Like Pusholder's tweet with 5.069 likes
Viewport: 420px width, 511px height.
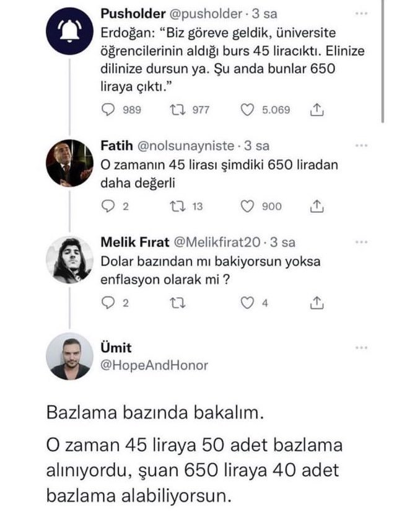[x=248, y=110]
